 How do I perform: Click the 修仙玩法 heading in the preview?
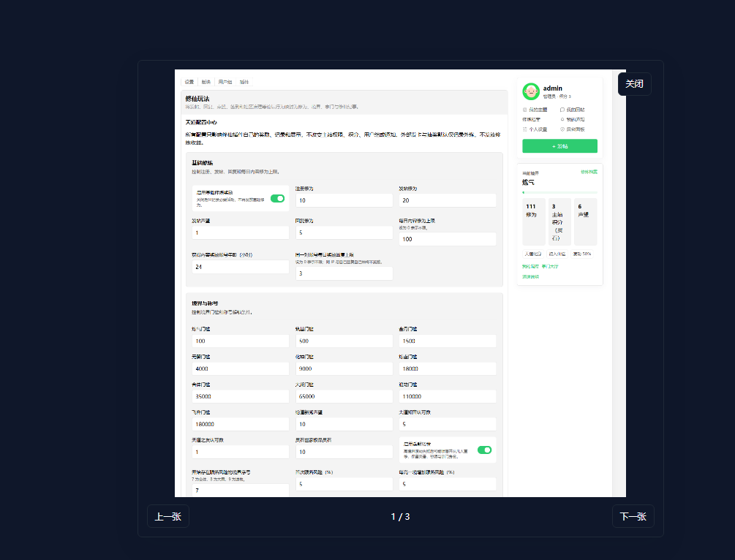197,99
